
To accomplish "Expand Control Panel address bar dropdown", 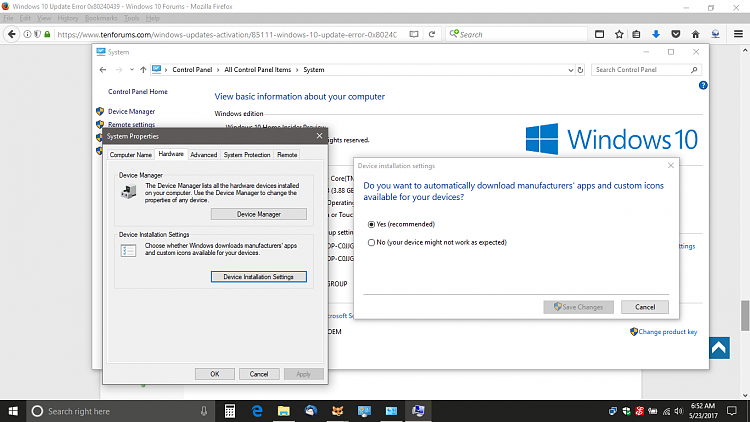I will (570, 70).
